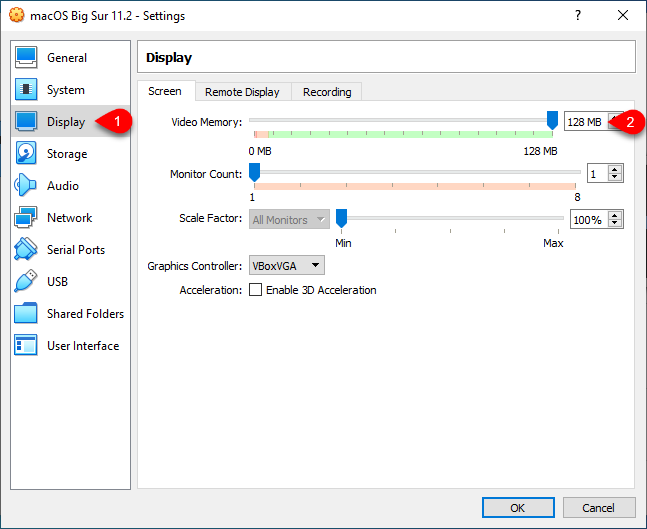Select the Audio speaker icon
Screen dimensions: 647x529
point(26,185)
